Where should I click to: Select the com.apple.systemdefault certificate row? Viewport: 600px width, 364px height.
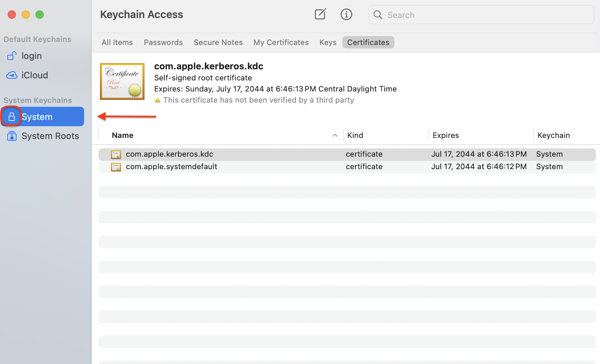point(347,167)
